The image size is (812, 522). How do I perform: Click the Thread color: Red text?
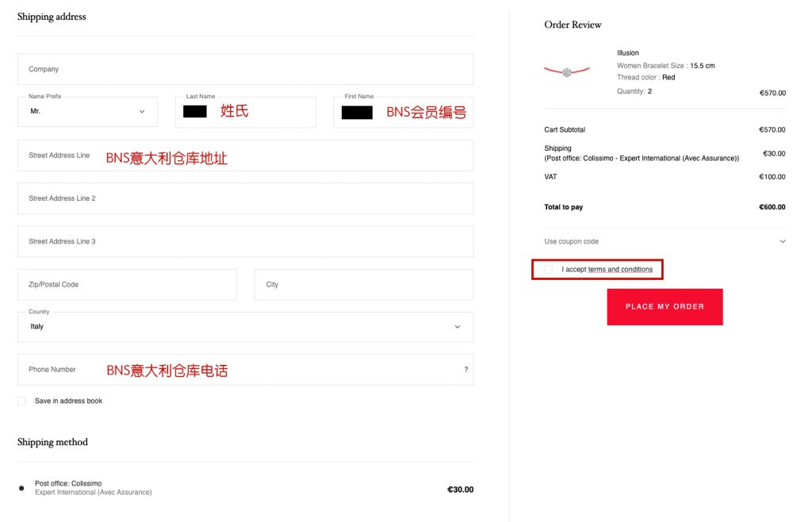coord(645,77)
